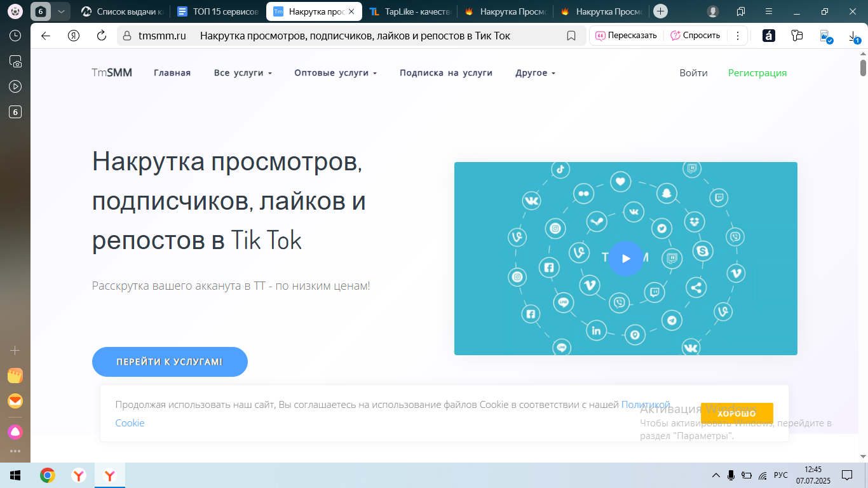Image resolution: width=868 pixels, height=488 pixels.
Task: Show hidden tray icons chevron
Action: click(716, 475)
